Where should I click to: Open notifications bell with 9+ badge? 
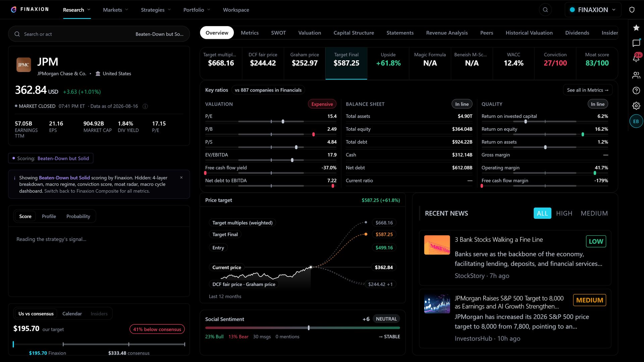coord(636,58)
